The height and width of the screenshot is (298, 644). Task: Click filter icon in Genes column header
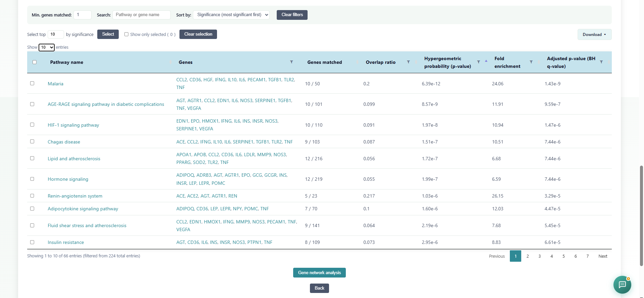[291, 62]
